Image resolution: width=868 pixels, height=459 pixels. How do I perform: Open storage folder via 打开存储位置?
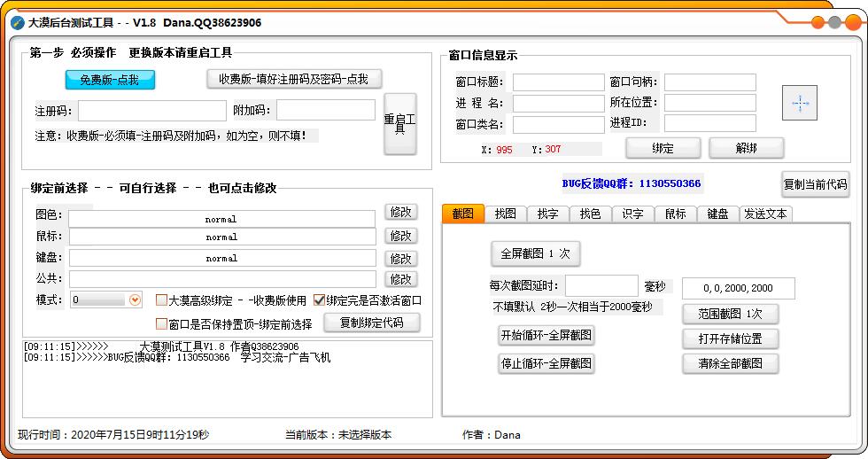click(x=730, y=338)
